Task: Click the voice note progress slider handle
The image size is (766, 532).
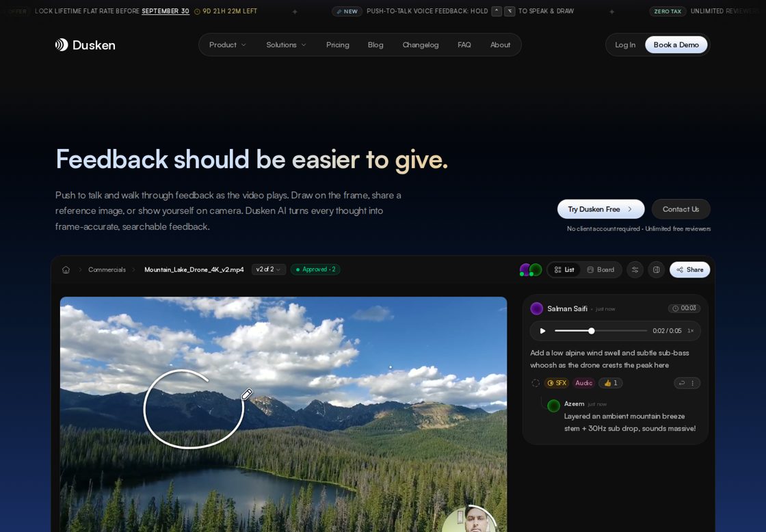Action: pyautogui.click(x=592, y=331)
